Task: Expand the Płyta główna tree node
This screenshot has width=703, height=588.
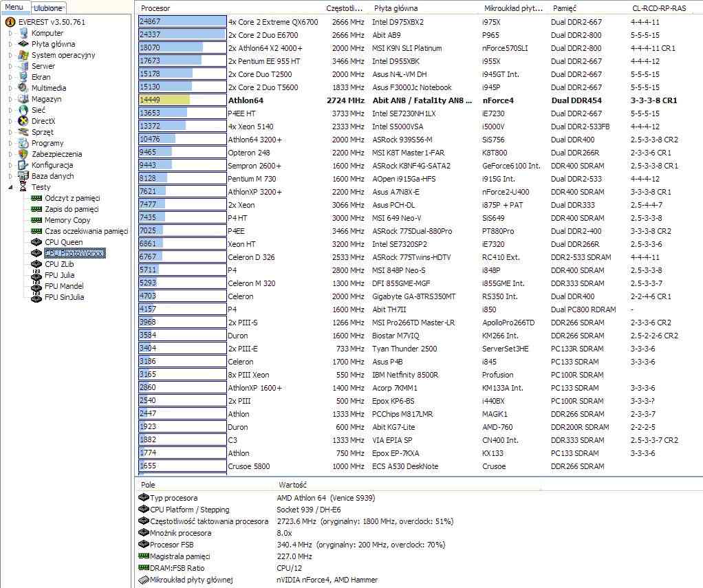Action: (10, 44)
